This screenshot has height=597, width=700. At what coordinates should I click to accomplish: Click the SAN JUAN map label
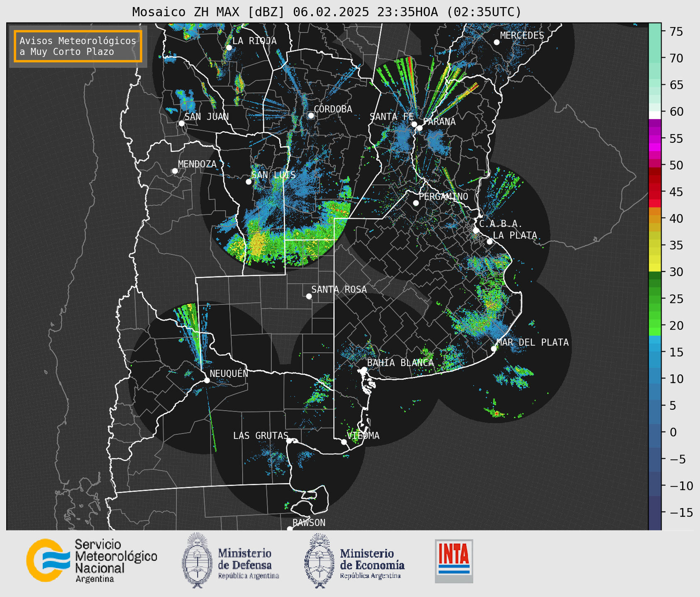(207, 117)
